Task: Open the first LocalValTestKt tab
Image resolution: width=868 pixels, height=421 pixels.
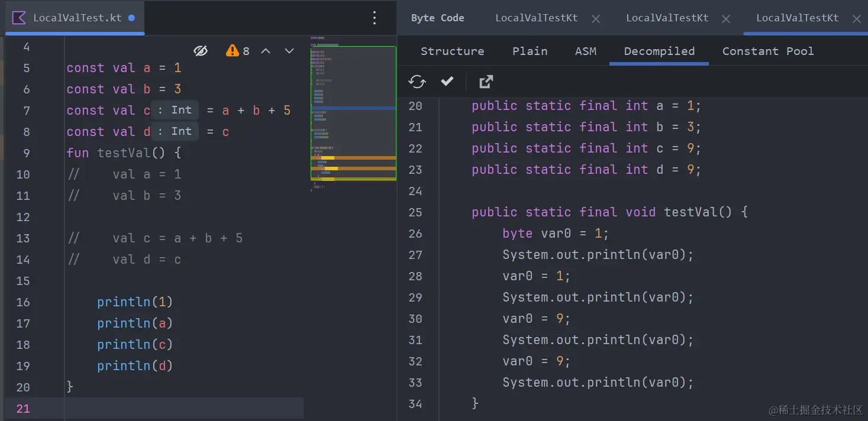Action: click(x=536, y=18)
